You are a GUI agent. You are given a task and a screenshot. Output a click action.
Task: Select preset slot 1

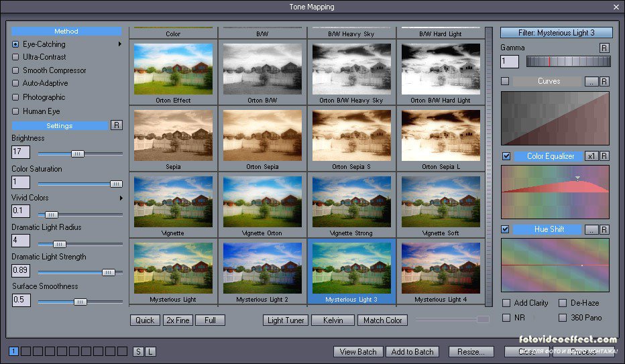click(x=13, y=351)
